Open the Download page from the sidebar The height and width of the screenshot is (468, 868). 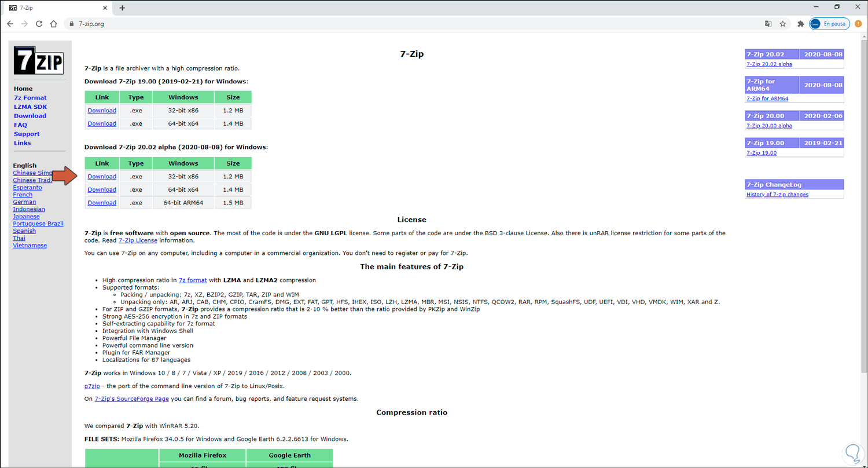(30, 116)
